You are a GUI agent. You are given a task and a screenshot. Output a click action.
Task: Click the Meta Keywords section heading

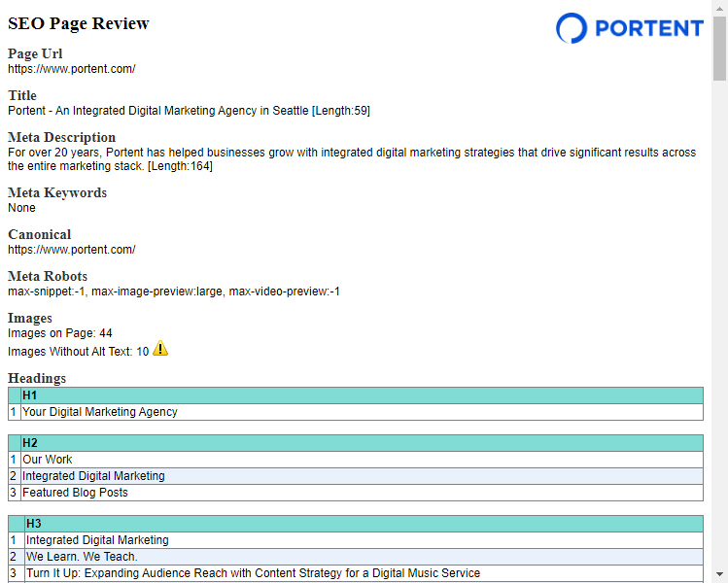[57, 192]
